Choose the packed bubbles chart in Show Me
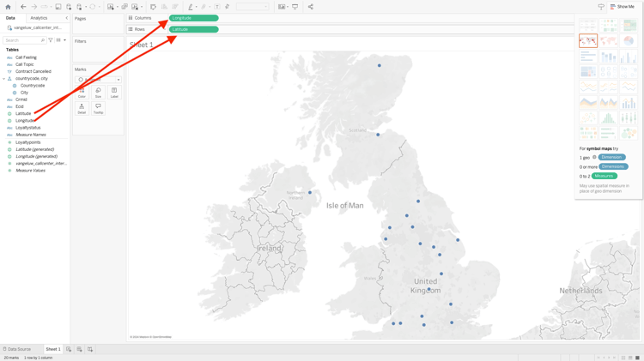The image size is (644, 361). [x=629, y=133]
